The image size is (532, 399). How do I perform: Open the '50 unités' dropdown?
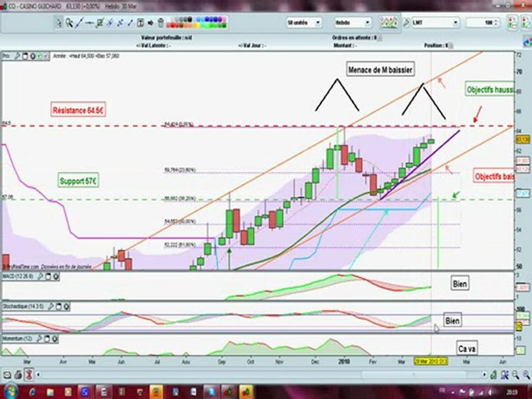tap(304, 23)
